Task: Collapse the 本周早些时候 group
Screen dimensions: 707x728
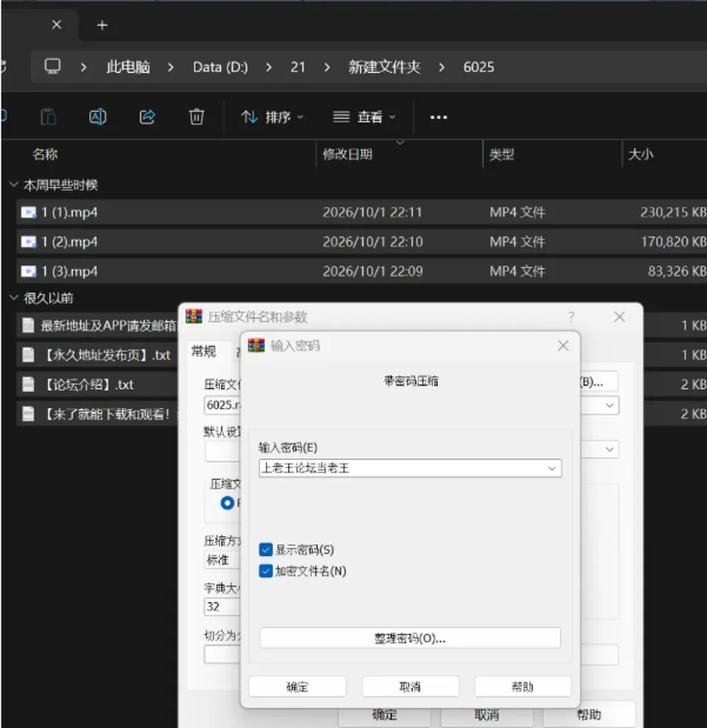Action: 13,185
